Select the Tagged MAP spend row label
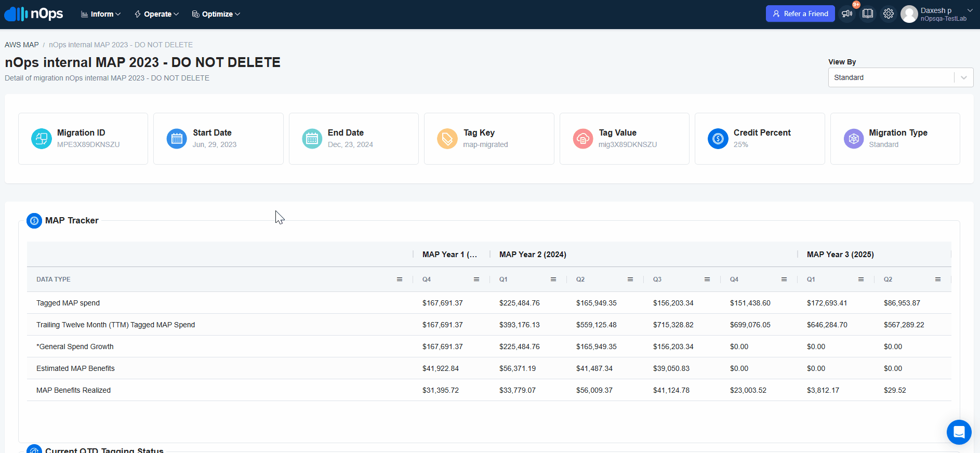 [x=68, y=303]
